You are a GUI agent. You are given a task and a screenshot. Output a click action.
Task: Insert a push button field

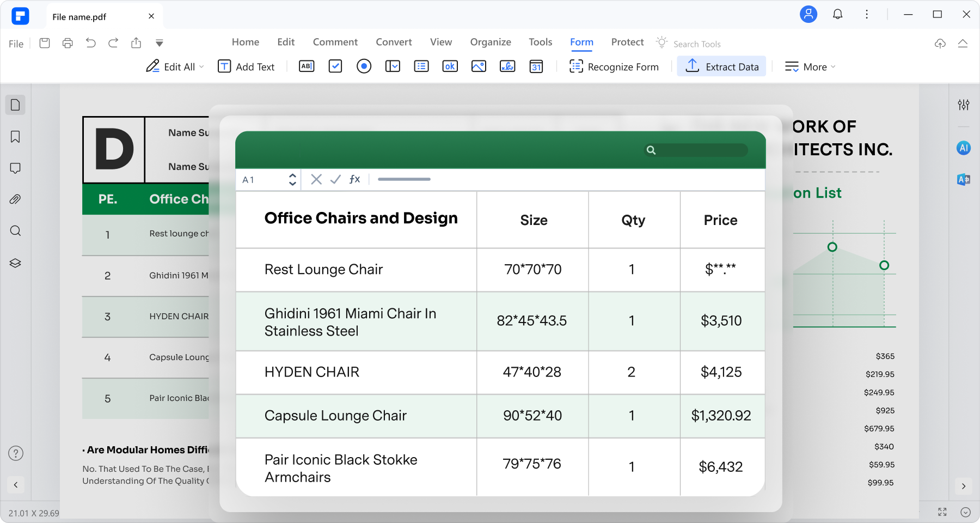(x=450, y=66)
